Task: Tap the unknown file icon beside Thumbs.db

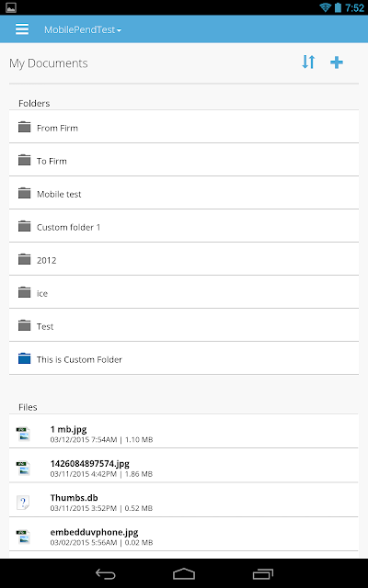Action: [x=23, y=503]
